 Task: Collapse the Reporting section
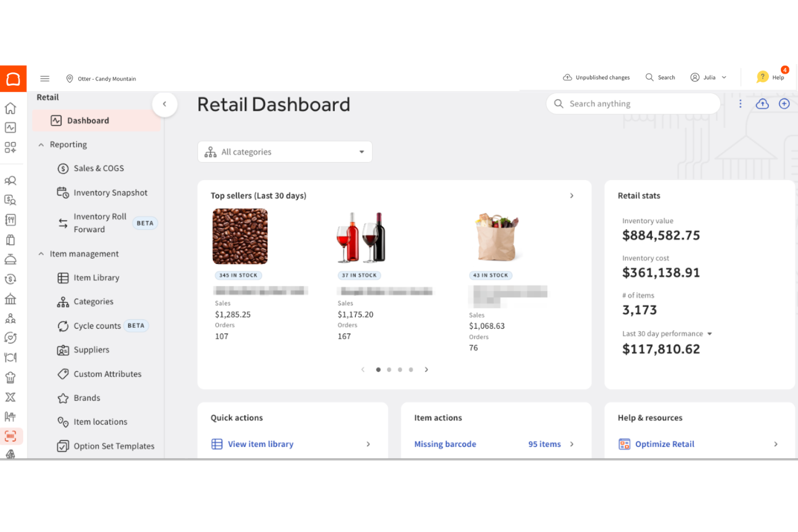tap(41, 144)
